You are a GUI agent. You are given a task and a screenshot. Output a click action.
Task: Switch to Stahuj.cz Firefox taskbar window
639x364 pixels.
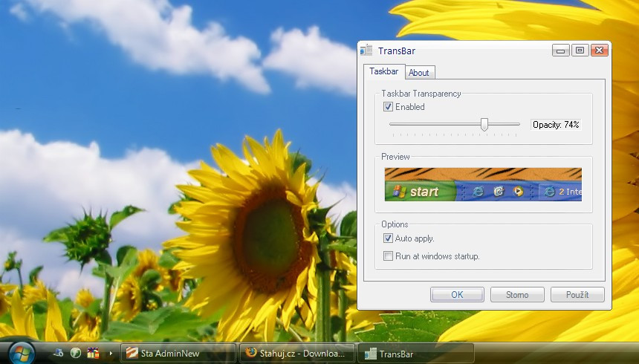click(297, 353)
